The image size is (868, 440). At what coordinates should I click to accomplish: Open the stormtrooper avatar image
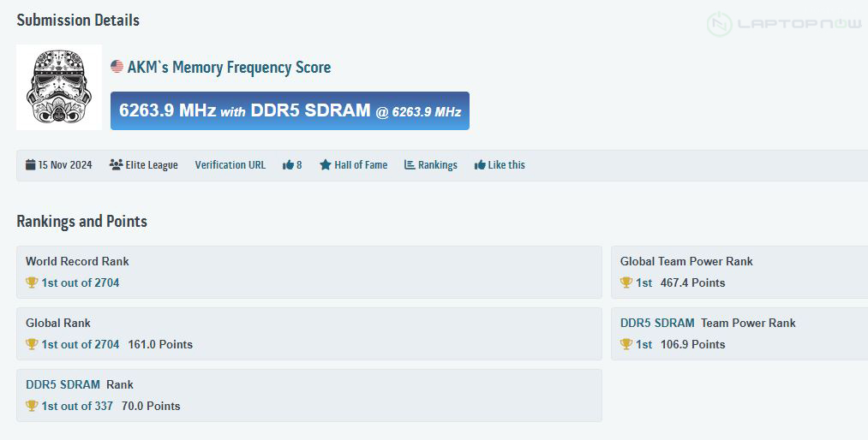coord(59,87)
